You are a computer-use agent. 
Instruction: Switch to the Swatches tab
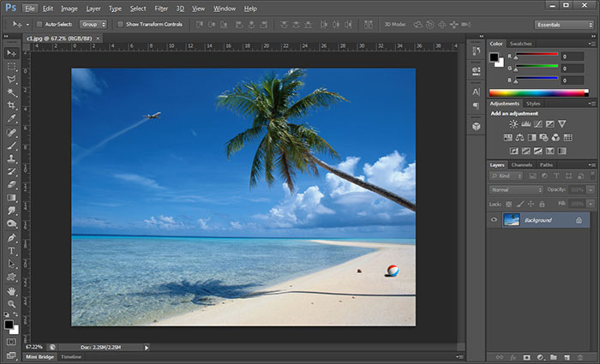(x=521, y=44)
